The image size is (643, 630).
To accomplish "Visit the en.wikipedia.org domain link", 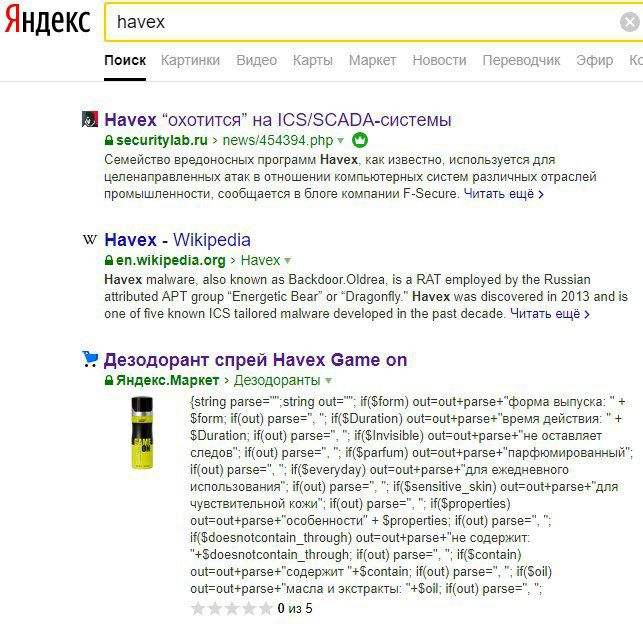I will click(x=171, y=260).
